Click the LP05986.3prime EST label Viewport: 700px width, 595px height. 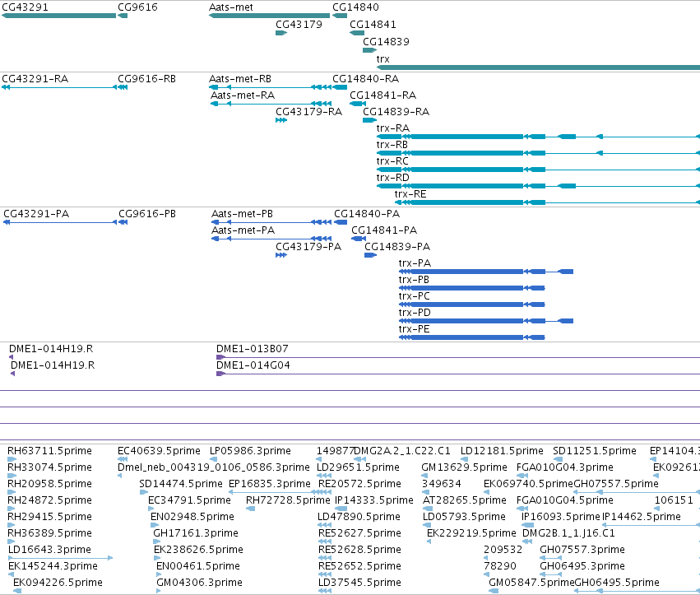point(250,451)
